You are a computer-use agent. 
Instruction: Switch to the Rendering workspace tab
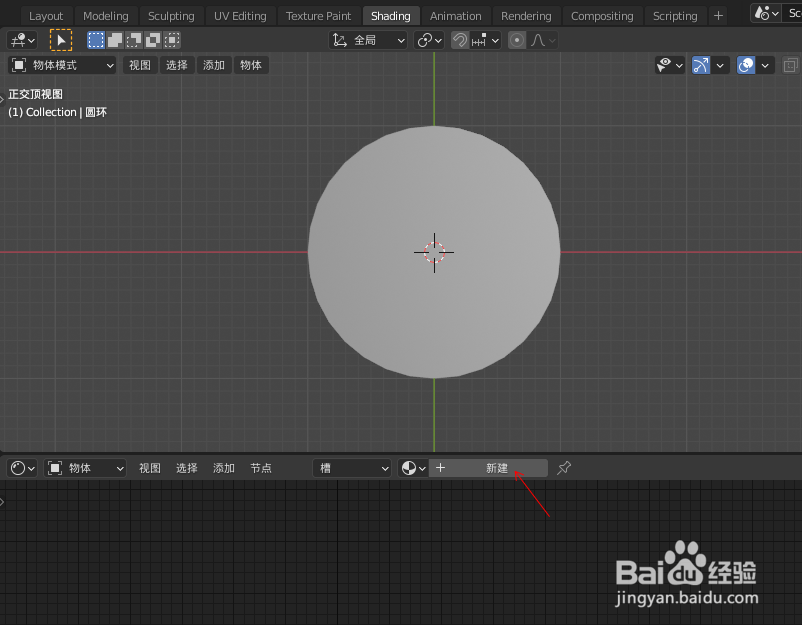coord(526,16)
